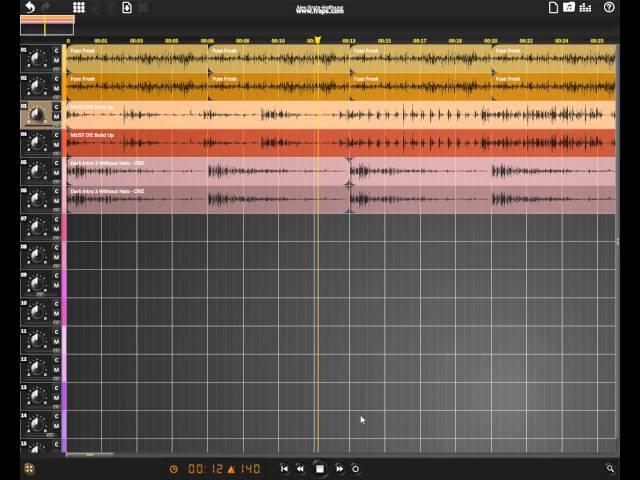Open the help question mark icon
The image size is (640, 480).
tap(609, 7)
